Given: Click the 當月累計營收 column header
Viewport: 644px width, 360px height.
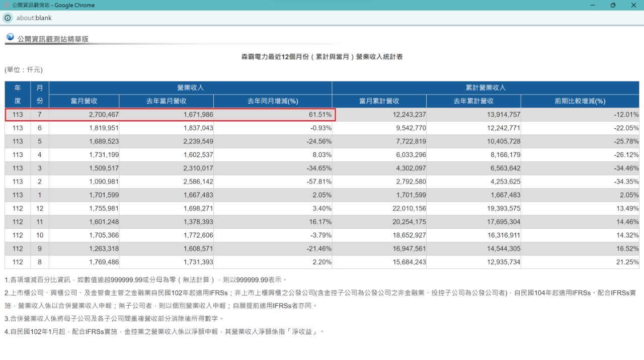Looking at the screenshot, I should tap(379, 101).
